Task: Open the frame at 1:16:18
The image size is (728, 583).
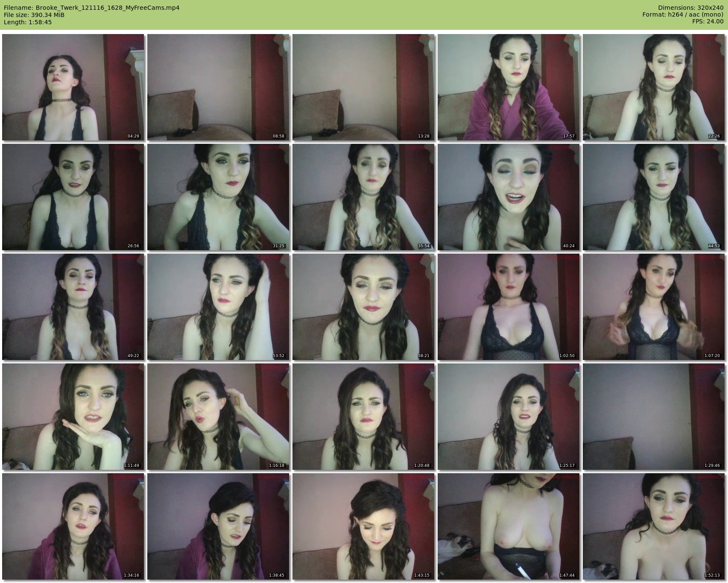Action: click(218, 417)
